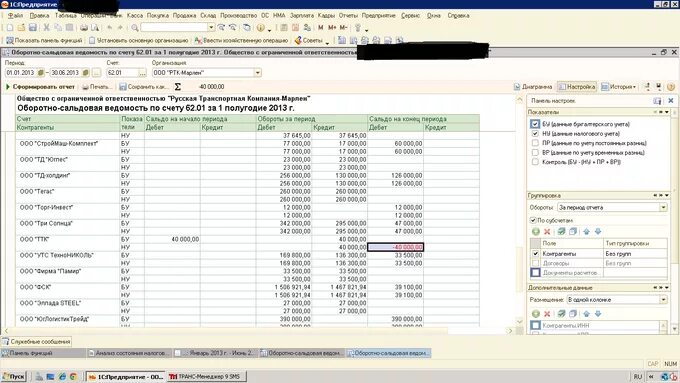
Task: Click the orange help question icon at right
Action: tap(671, 87)
